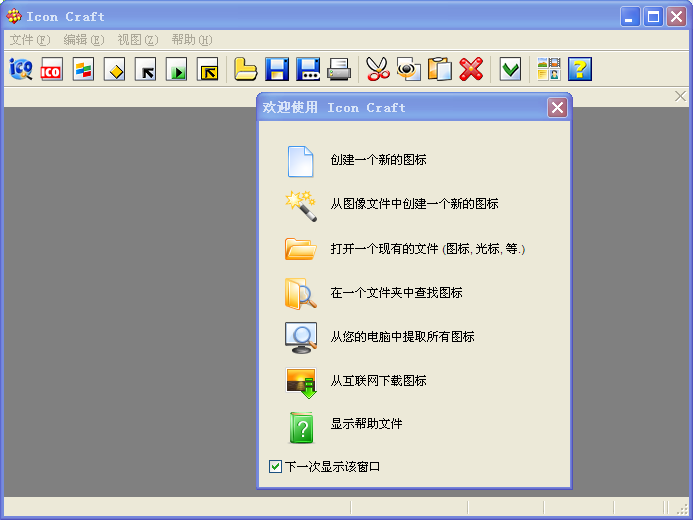Select 从您的电脑中提取所有图标

pos(403,337)
